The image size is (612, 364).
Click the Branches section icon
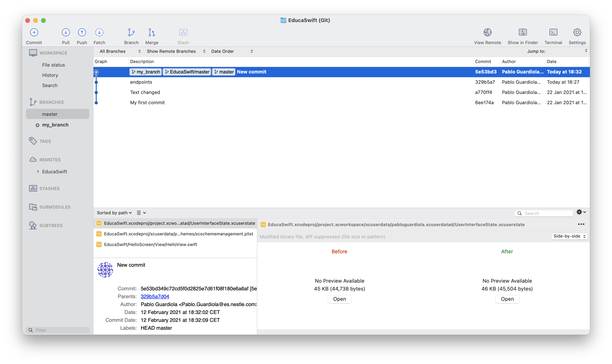tap(33, 102)
